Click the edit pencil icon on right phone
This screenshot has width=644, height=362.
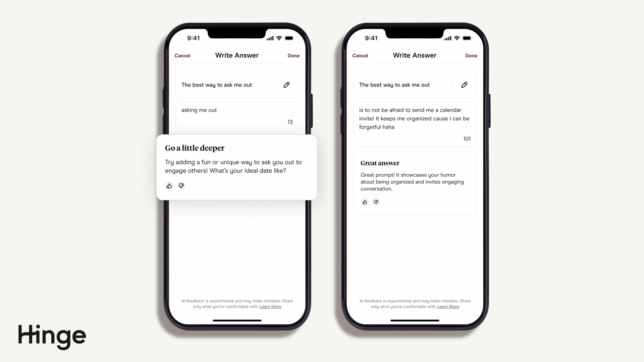click(x=465, y=85)
